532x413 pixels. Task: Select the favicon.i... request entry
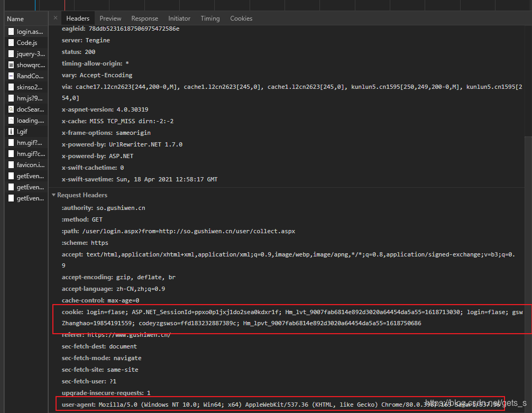(x=30, y=165)
